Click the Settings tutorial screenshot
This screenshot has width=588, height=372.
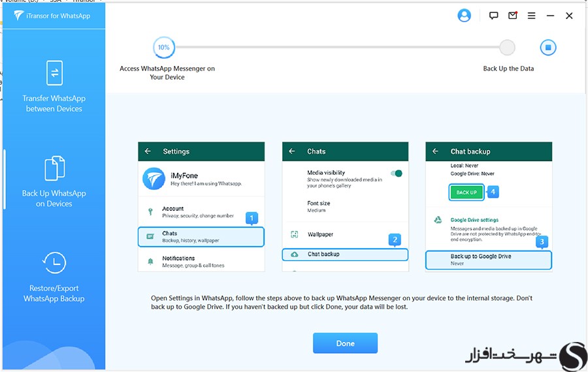pos(201,207)
